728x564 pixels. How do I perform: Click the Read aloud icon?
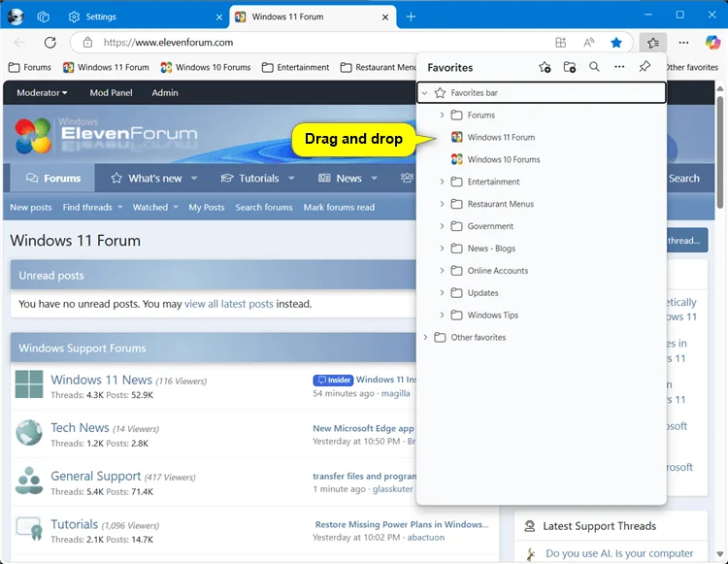589,43
